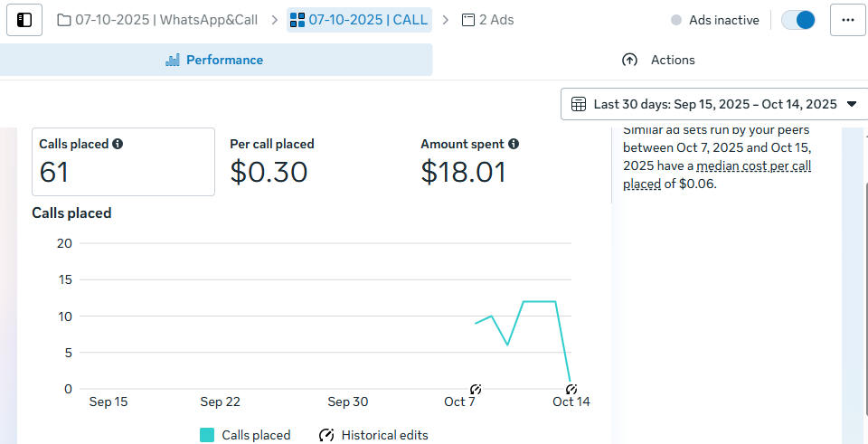
Task: Expand breadcrumb chevron after WhatsApp&Call campaign
Action: 273,20
